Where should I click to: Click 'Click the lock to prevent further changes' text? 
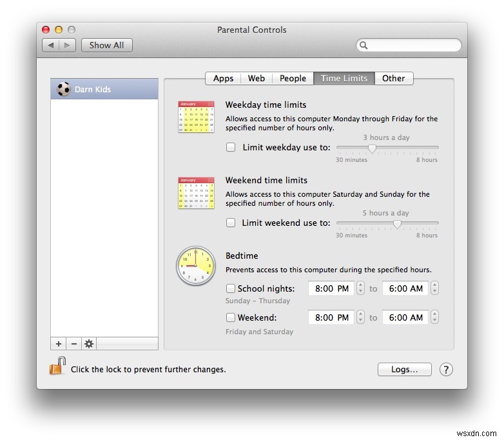[148, 370]
